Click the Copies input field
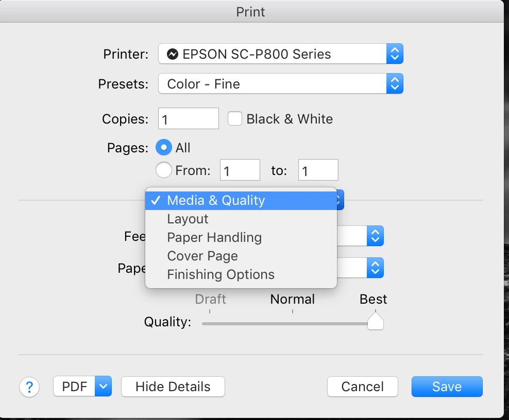 tap(188, 119)
